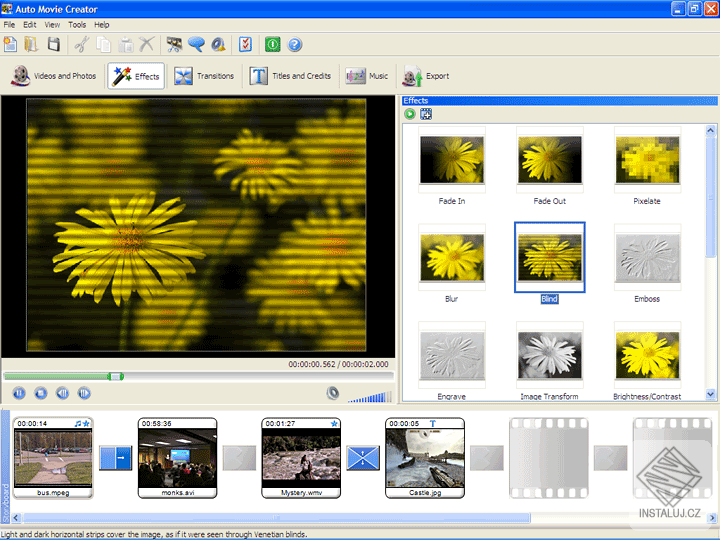This screenshot has height=540, width=720.
Task: Switch to the Music tab
Action: 367,76
